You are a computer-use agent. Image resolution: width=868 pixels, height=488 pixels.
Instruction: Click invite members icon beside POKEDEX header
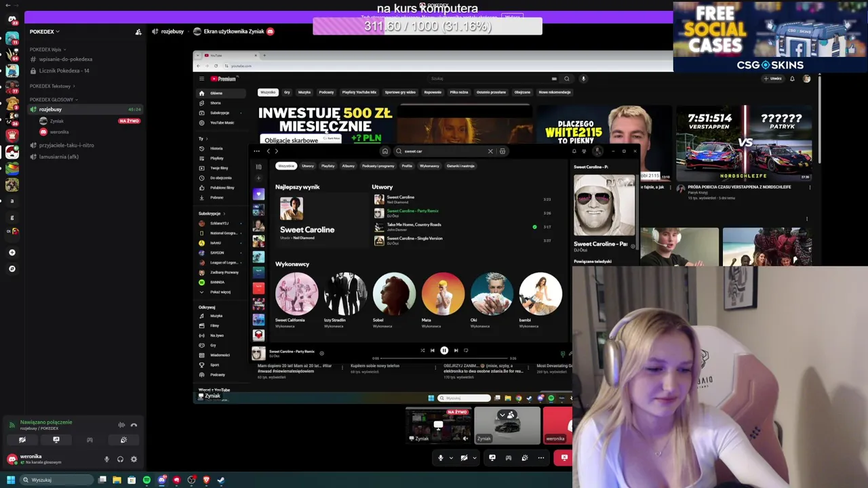[x=138, y=32]
